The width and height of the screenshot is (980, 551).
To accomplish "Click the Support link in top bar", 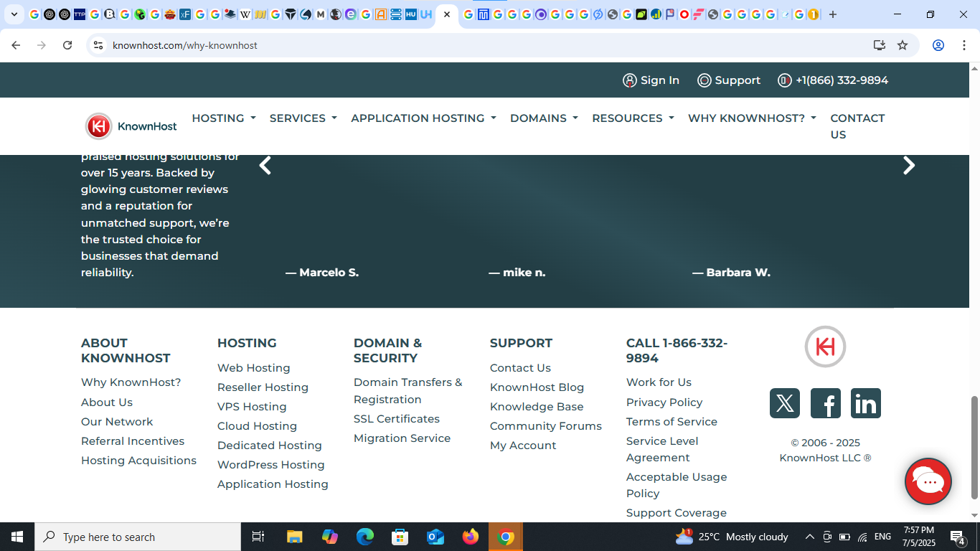I will 738,80.
